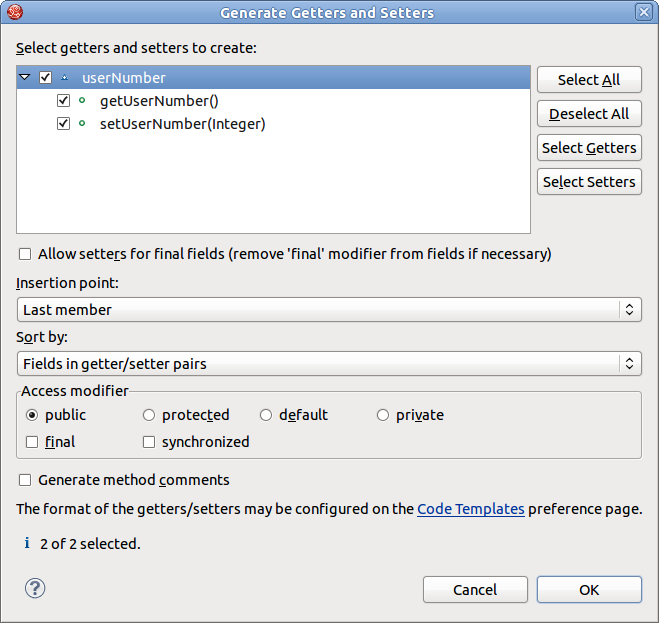This screenshot has height=623, width=659.
Task: Click the Eclipse icon in title bar
Action: coord(15,12)
